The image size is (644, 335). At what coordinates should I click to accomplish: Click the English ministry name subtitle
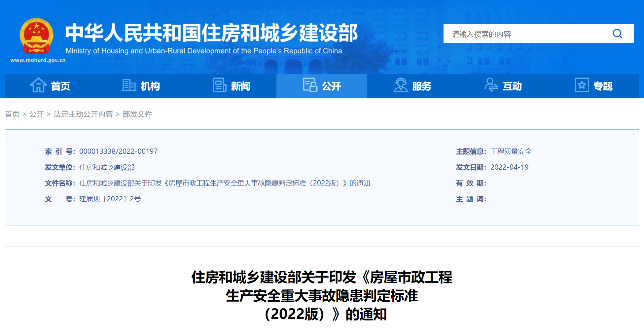[204, 51]
